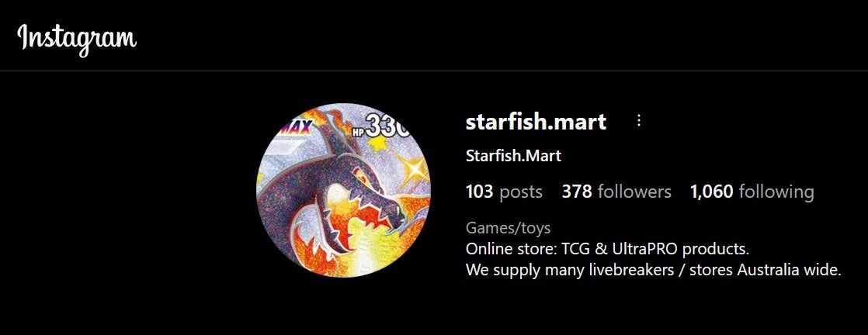The height and width of the screenshot is (335, 868).
Task: Click the Games/toys category label
Action: click(509, 228)
